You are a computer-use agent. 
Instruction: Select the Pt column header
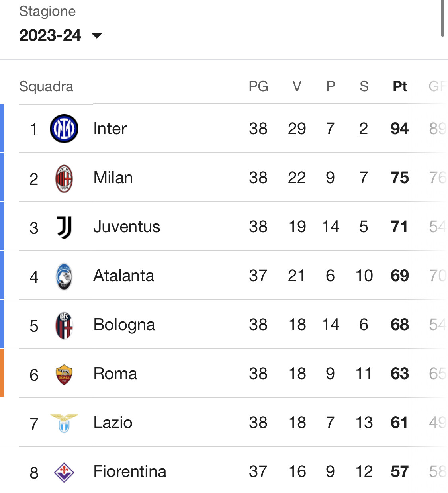[x=400, y=86]
